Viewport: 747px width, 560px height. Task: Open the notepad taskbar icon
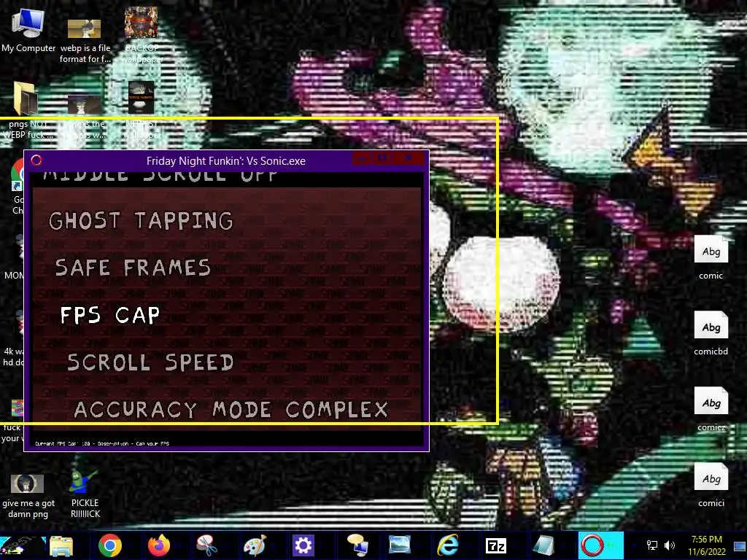coord(543,545)
